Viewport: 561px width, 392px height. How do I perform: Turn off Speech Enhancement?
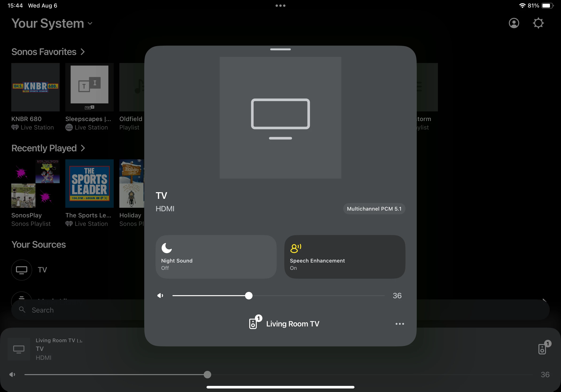click(x=345, y=257)
